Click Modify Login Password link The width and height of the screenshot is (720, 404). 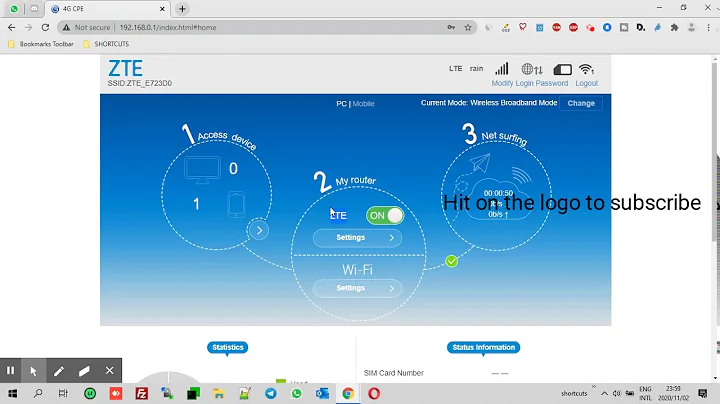click(x=529, y=83)
